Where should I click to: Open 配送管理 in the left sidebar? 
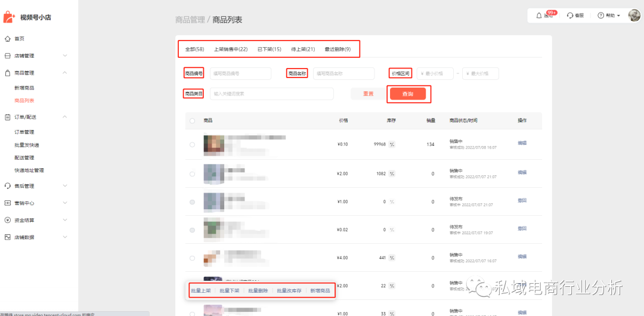click(x=24, y=158)
